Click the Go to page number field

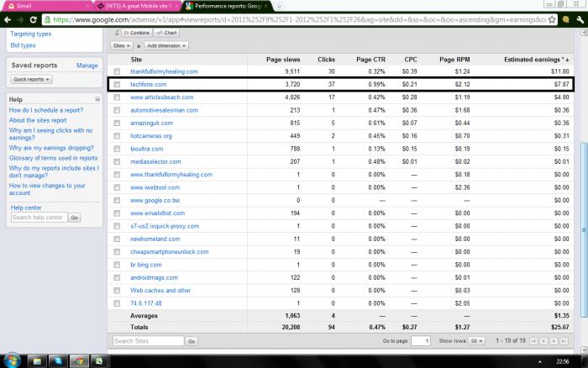(420, 341)
